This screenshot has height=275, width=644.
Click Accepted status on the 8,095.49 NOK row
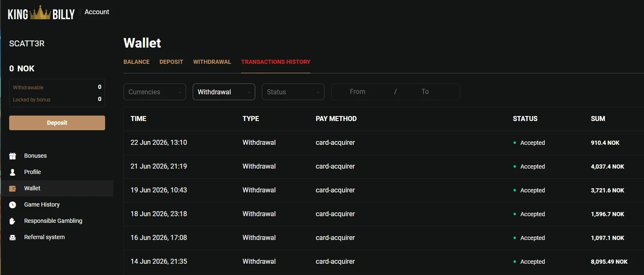click(533, 262)
